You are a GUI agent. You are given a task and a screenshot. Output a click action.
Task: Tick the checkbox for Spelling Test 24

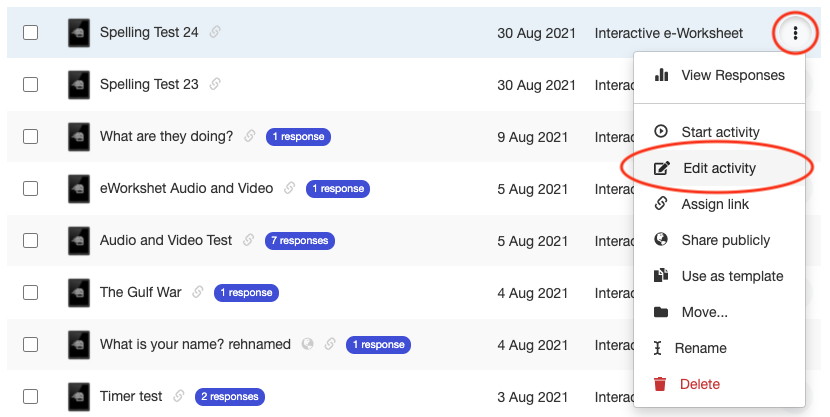coord(31,33)
